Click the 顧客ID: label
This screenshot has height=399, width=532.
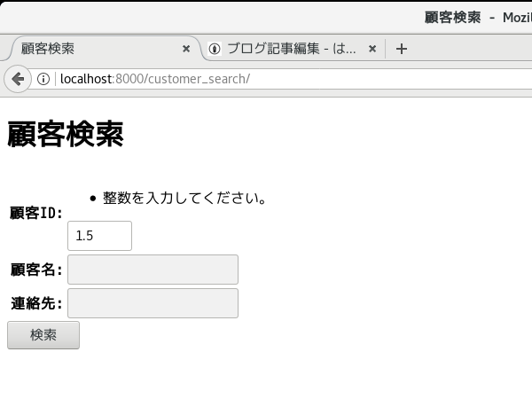tap(36, 214)
